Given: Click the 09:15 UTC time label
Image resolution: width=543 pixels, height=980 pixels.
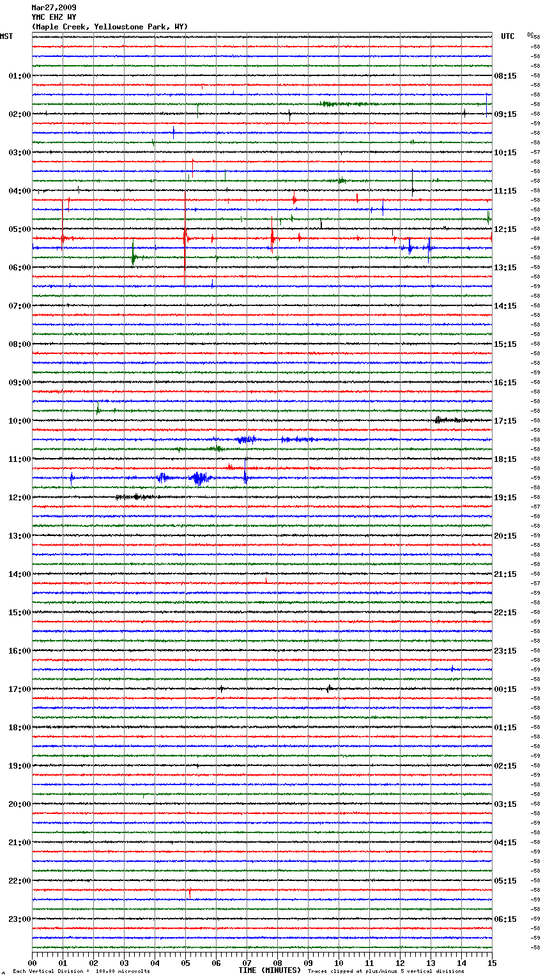Looking at the screenshot, I should [x=505, y=114].
